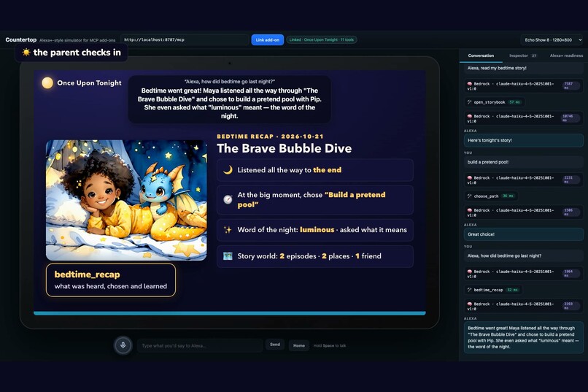Click the Send button
Screen dimensions: 588x392
275,345
